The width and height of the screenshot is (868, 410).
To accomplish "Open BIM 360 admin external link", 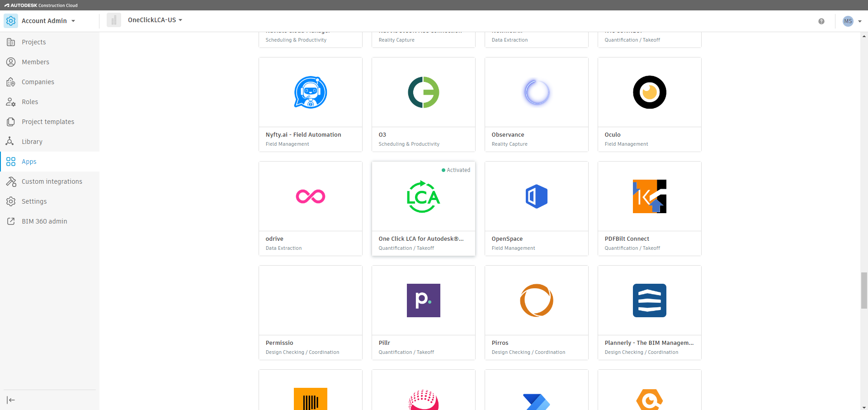I will [x=50, y=221].
